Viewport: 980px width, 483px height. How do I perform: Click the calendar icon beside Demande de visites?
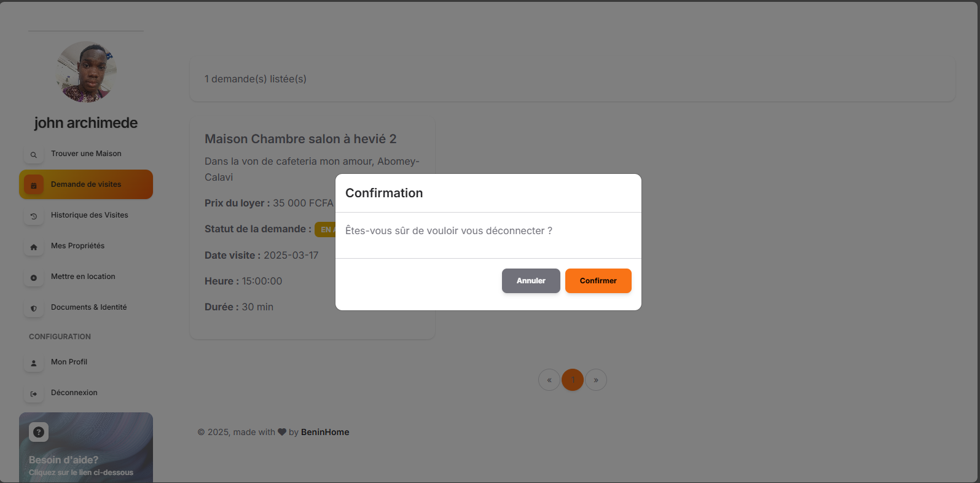(34, 185)
